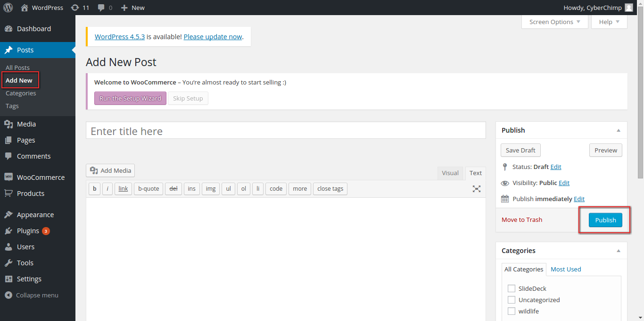Open the WordPress logo menu
The width and height of the screenshot is (644, 321).
point(8,8)
